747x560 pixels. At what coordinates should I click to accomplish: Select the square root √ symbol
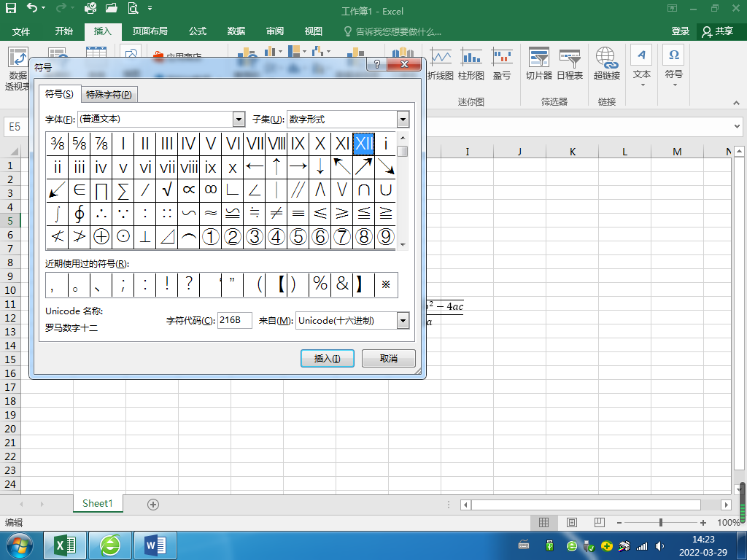coord(167,190)
